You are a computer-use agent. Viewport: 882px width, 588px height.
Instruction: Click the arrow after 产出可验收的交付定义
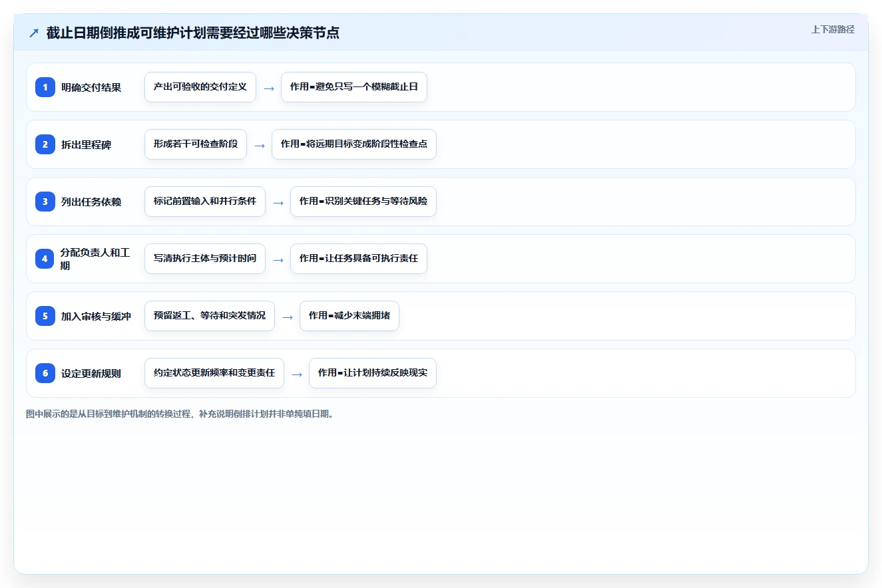[269, 88]
